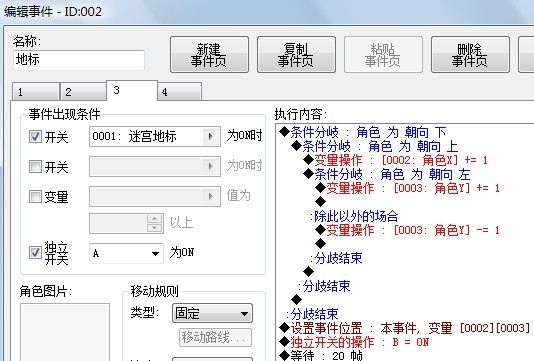The height and width of the screenshot is (361, 534).
Task: Switch to event page tab 2
Action: 83,91
